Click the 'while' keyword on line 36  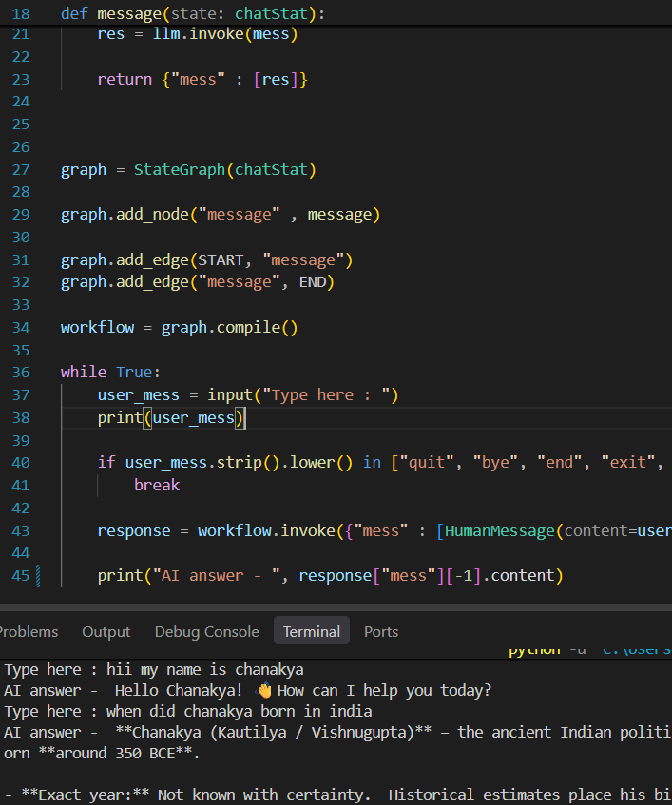point(84,373)
